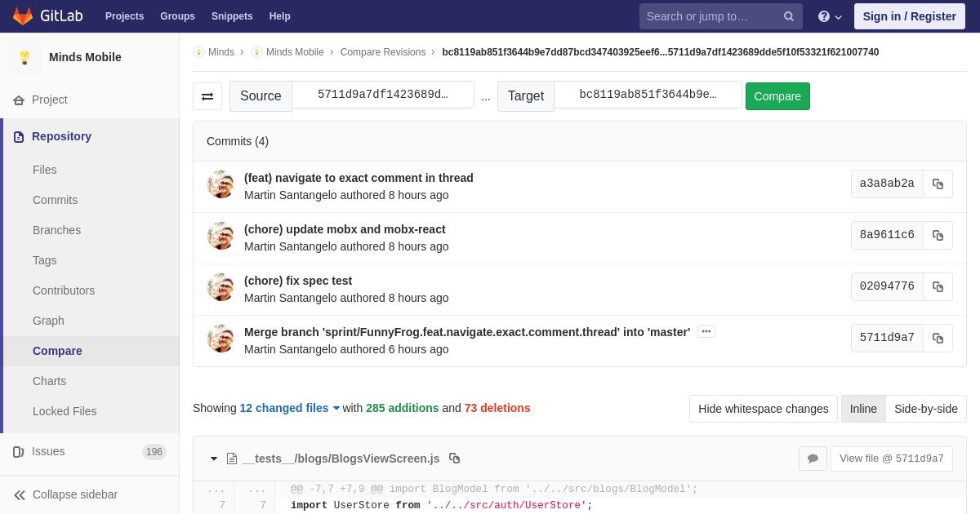The height and width of the screenshot is (514, 980).
Task: Swap source and target revisions icon
Action: pyautogui.click(x=207, y=96)
